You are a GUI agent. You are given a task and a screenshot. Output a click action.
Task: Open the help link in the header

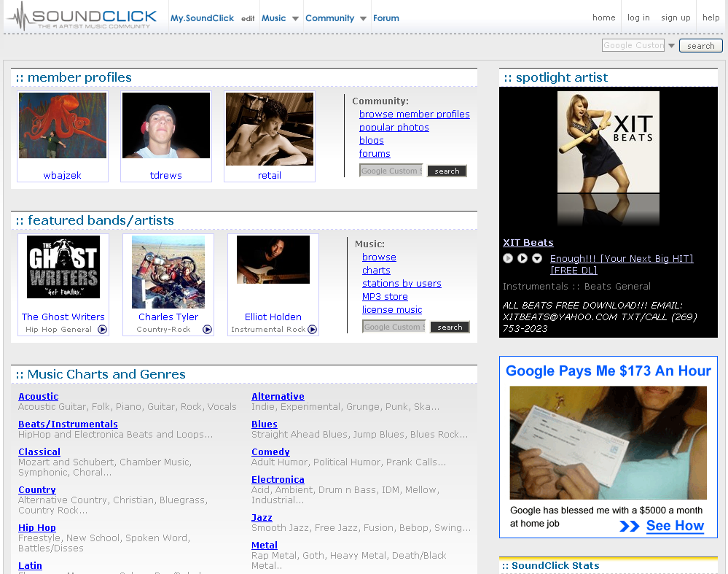pos(711,18)
